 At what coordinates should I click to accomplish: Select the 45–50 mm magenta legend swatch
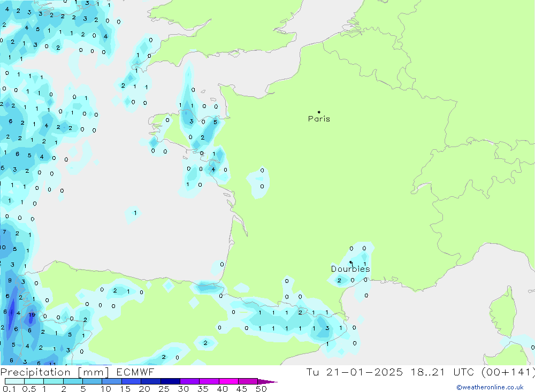(x=248, y=381)
